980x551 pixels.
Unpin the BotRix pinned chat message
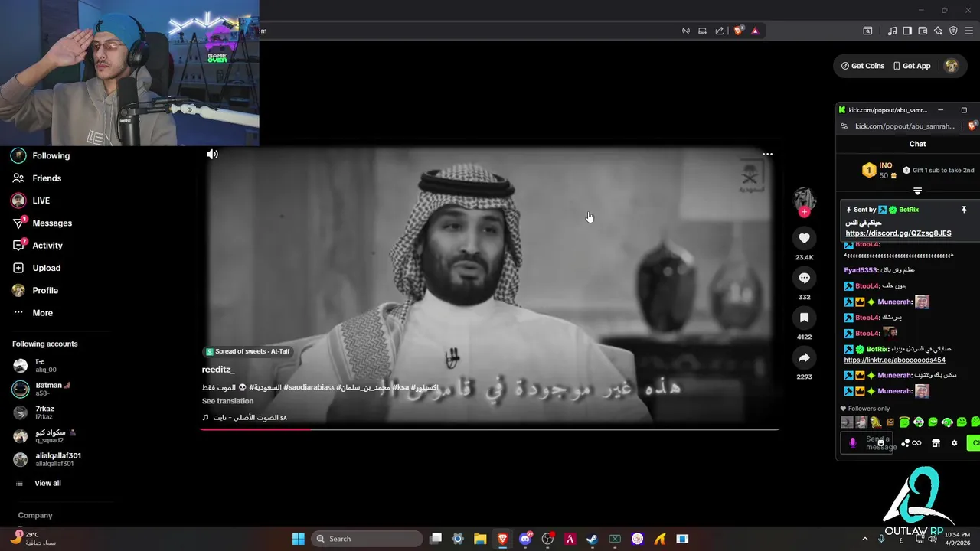click(964, 210)
